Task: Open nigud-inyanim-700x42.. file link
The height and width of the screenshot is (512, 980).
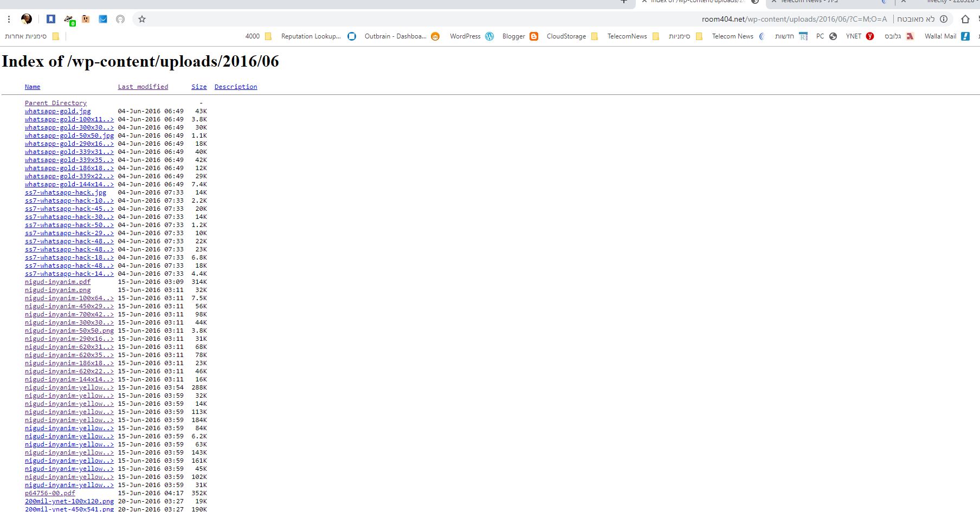Action: pos(69,314)
